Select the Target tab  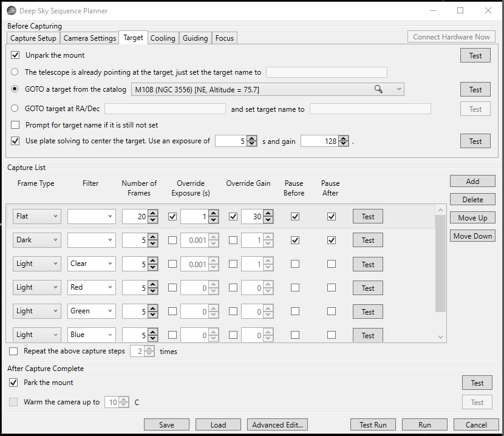click(133, 38)
